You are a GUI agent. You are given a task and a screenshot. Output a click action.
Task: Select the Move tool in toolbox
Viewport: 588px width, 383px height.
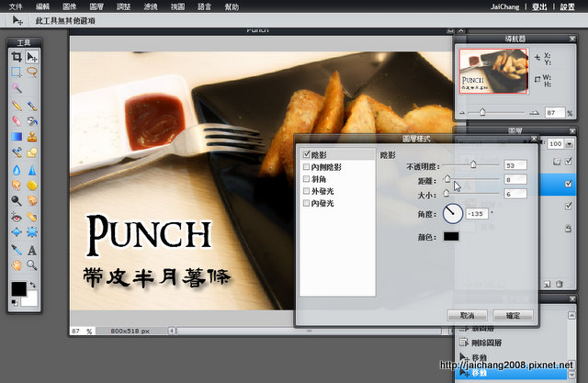pyautogui.click(x=32, y=57)
